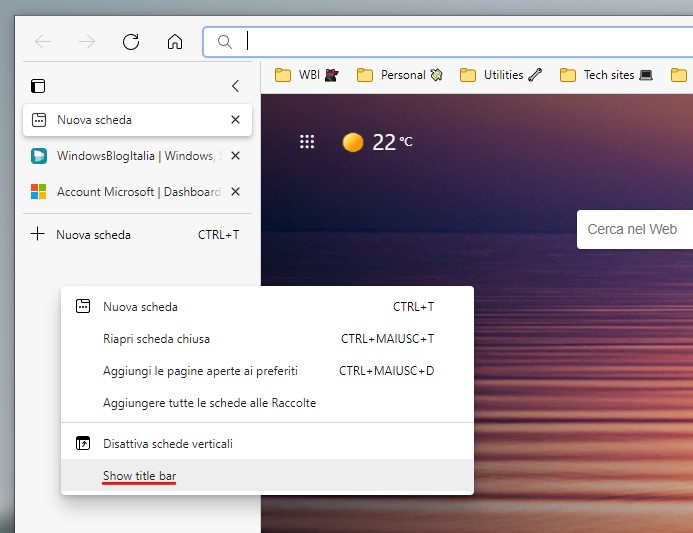The height and width of the screenshot is (533, 693).
Task: Close the Nuova scheda tab
Action: pos(236,120)
